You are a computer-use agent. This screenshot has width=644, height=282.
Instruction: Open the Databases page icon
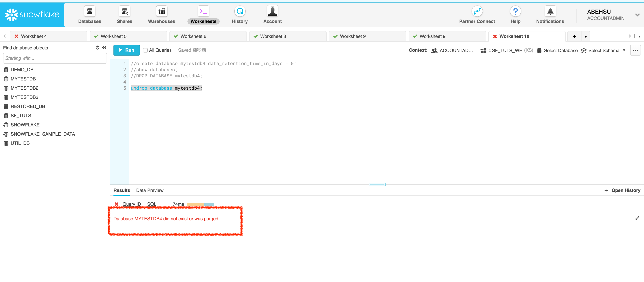90,11
